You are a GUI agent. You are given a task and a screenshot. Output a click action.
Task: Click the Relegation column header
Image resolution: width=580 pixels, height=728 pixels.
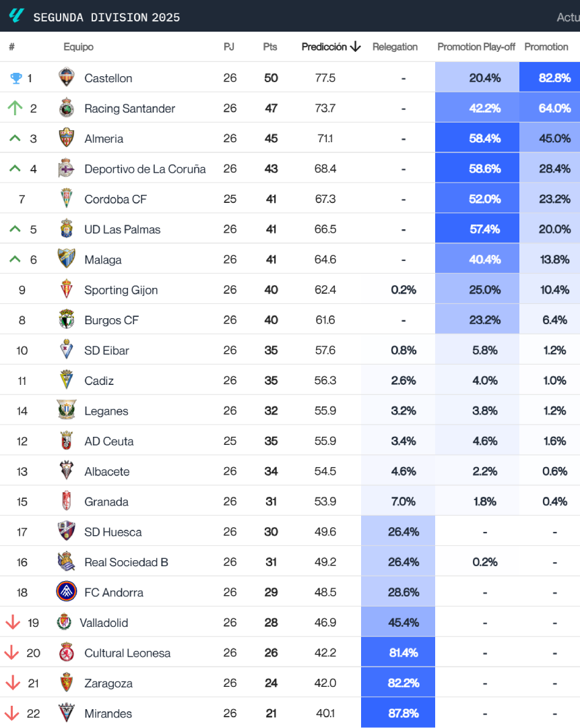pyautogui.click(x=395, y=47)
